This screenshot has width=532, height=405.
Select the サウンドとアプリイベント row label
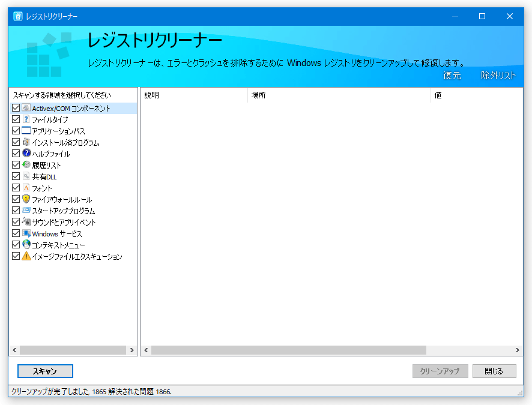point(64,223)
